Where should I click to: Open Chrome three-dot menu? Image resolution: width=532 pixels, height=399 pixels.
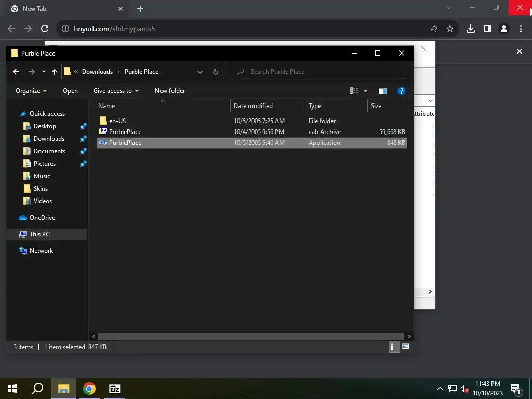tap(521, 29)
